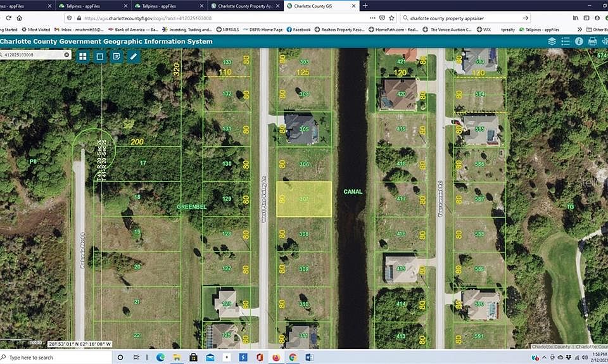Open File Explorer from taskbar

pos(177,358)
